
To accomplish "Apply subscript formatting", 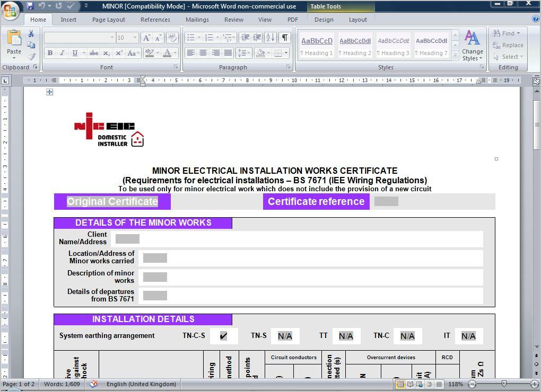I will click(x=107, y=53).
